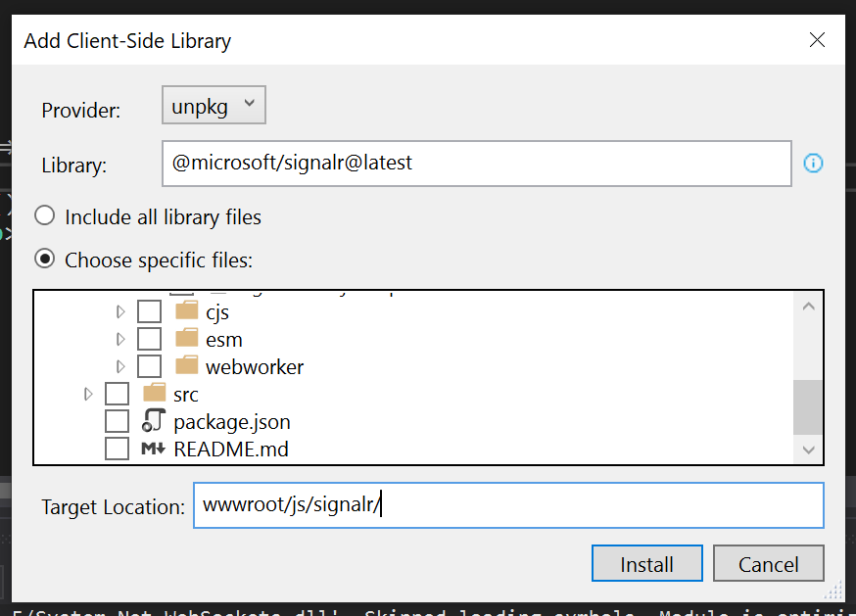Open the Provider unpkg dropdown
The height and width of the screenshot is (616, 856).
click(x=214, y=107)
